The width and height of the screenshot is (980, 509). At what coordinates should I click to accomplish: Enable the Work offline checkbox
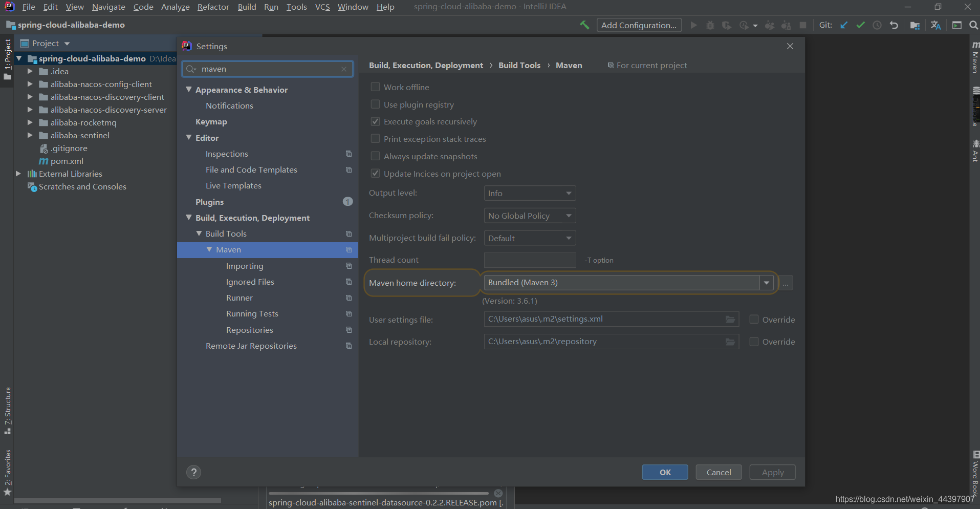coord(375,87)
